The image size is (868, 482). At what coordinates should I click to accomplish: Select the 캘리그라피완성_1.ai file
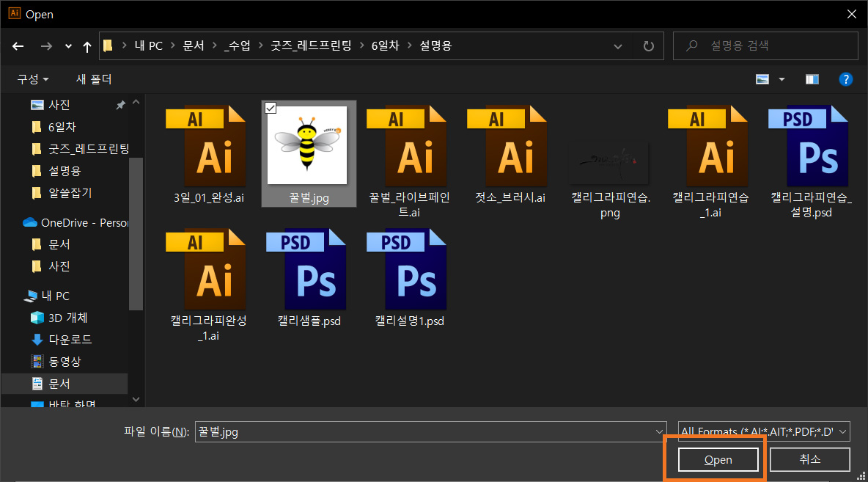coord(209,284)
